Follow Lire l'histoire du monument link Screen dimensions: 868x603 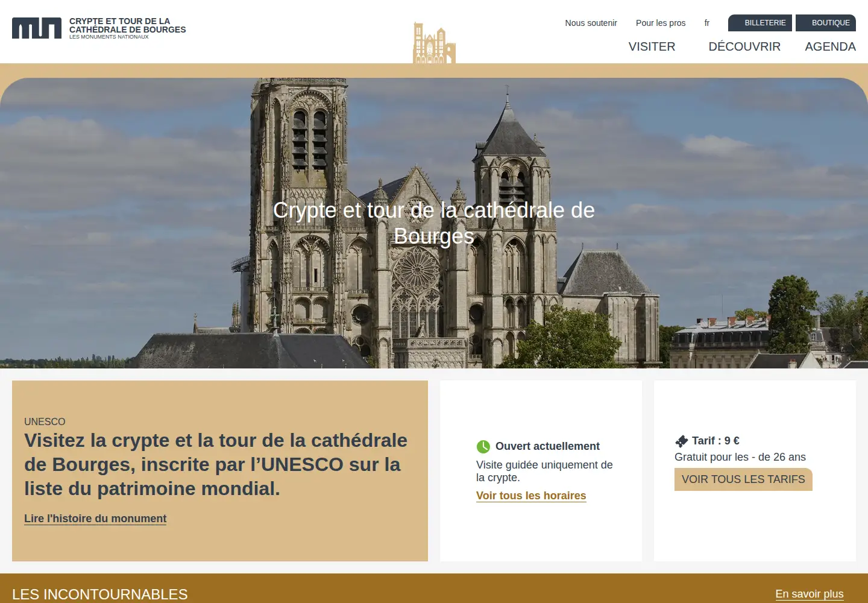point(95,519)
